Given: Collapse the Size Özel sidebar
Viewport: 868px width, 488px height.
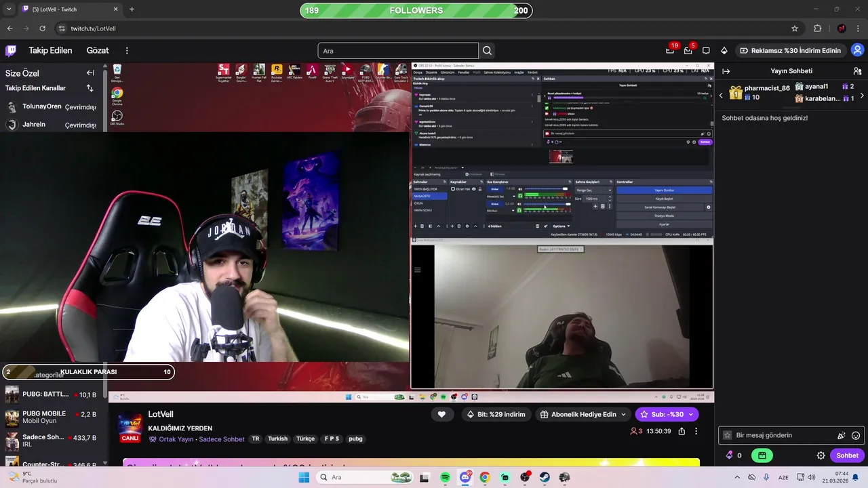Looking at the screenshot, I should click(x=90, y=73).
